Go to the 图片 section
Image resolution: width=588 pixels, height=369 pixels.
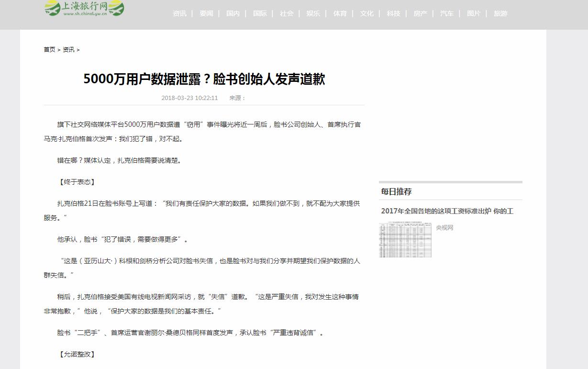pyautogui.click(x=474, y=13)
